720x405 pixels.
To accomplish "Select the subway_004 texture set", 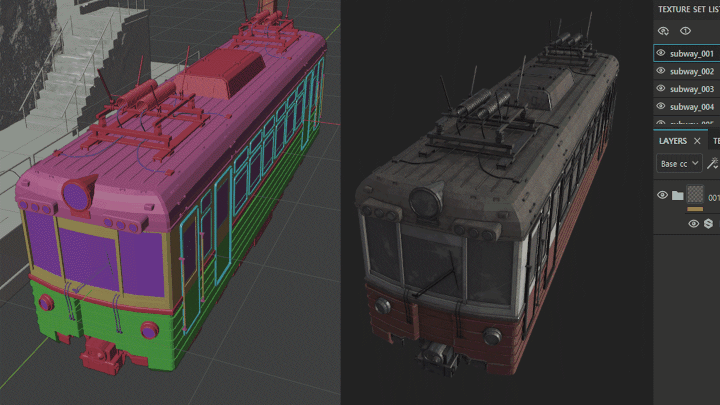I will click(692, 106).
